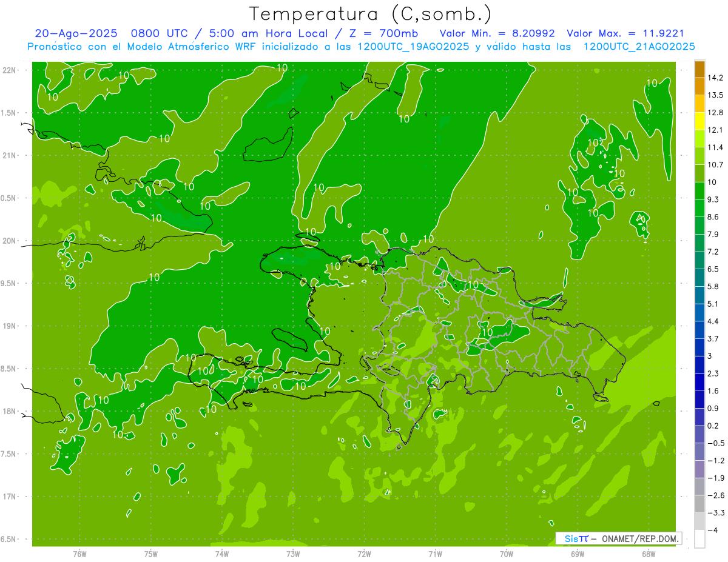Click the '76W' longitude axis label
The width and height of the screenshot is (728, 562).
point(79,554)
